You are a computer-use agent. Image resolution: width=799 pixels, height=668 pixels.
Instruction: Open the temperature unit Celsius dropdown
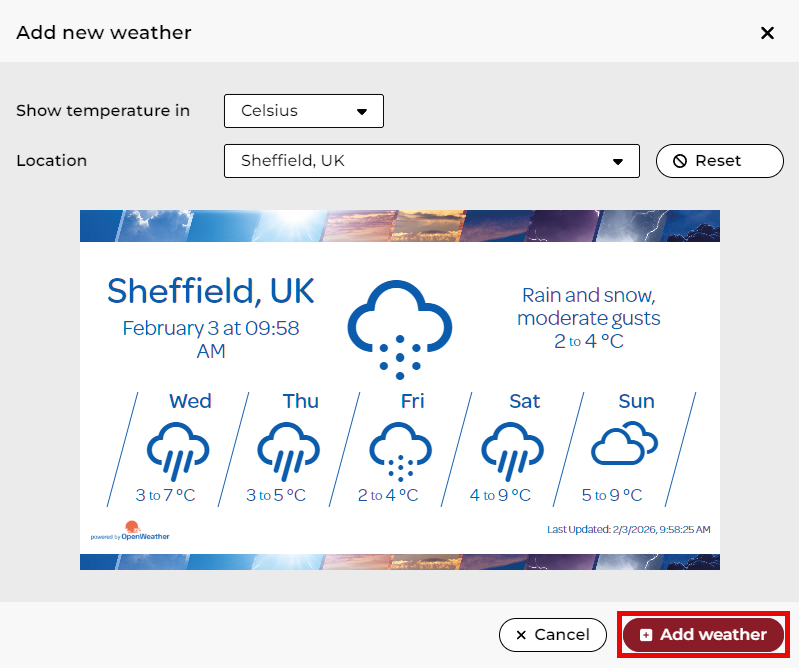(x=304, y=111)
